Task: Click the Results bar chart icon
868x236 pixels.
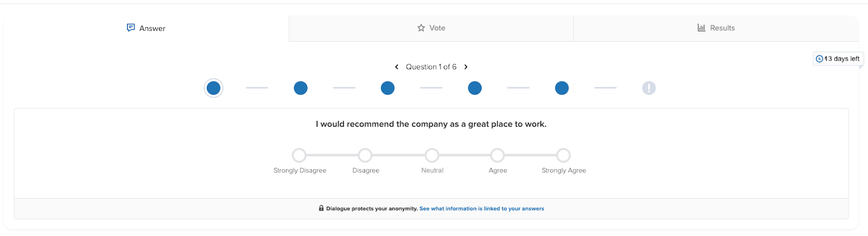Action: [701, 28]
